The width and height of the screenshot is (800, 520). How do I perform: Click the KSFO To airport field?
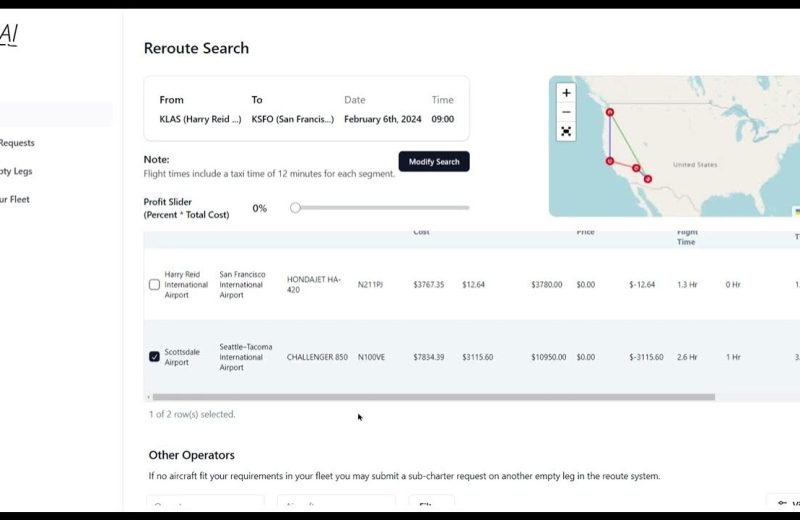[x=292, y=119]
